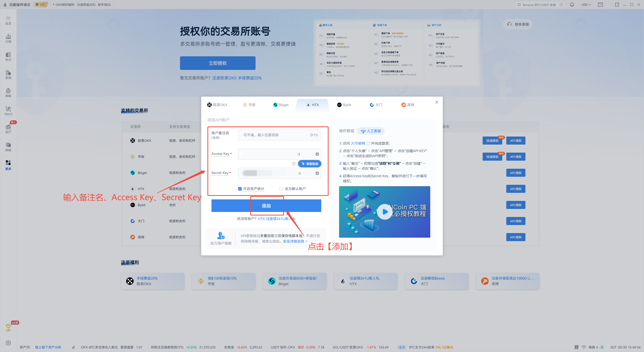Click the notification bell icon
This screenshot has height=352, width=644.
click(572, 5)
